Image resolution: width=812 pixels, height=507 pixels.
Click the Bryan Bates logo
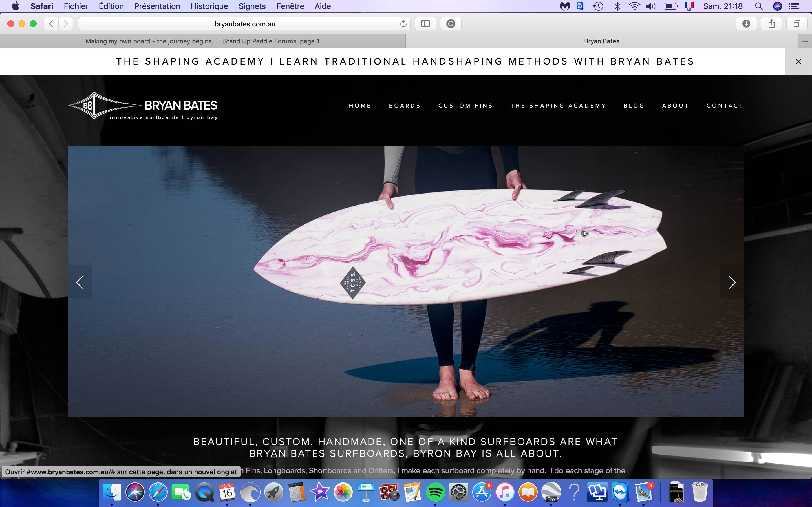pos(143,106)
